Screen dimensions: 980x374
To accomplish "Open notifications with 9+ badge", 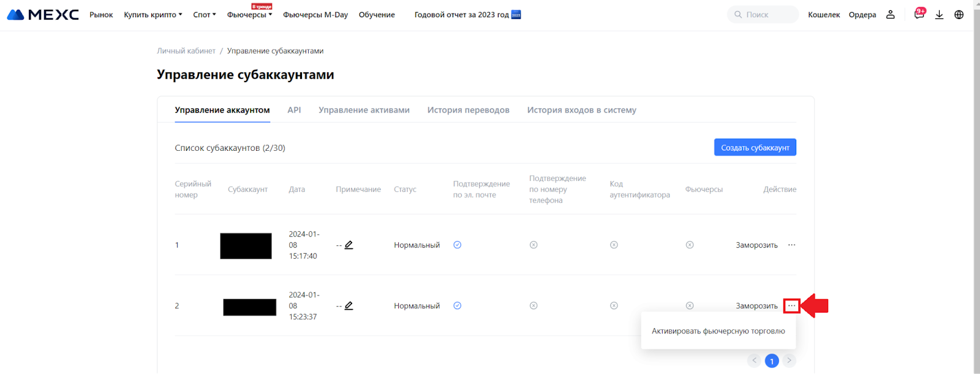I will click(919, 14).
